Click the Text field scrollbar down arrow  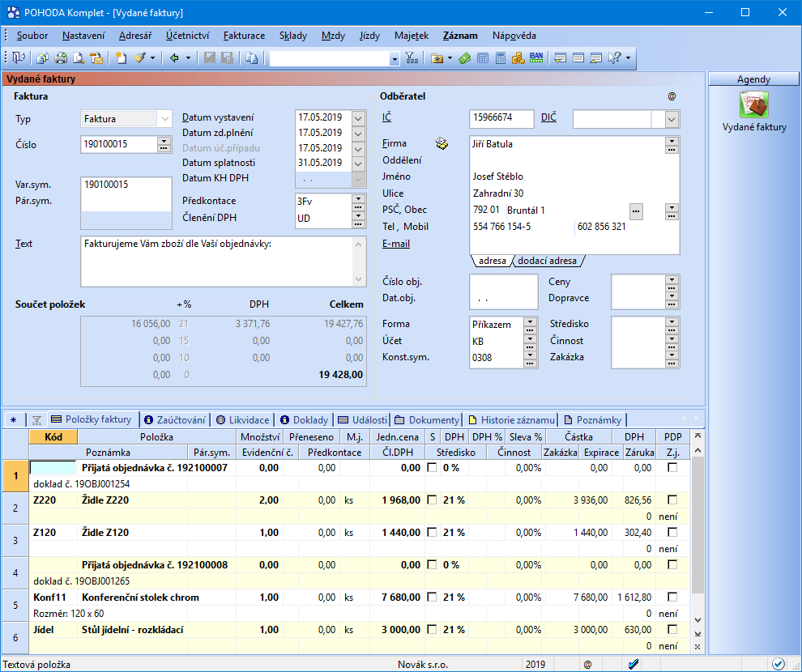[359, 279]
